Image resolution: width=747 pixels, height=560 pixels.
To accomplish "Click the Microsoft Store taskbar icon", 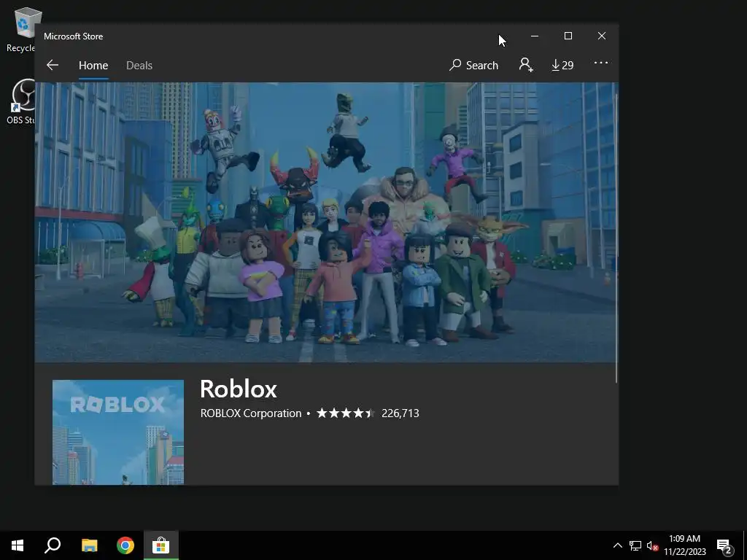I will click(161, 545).
